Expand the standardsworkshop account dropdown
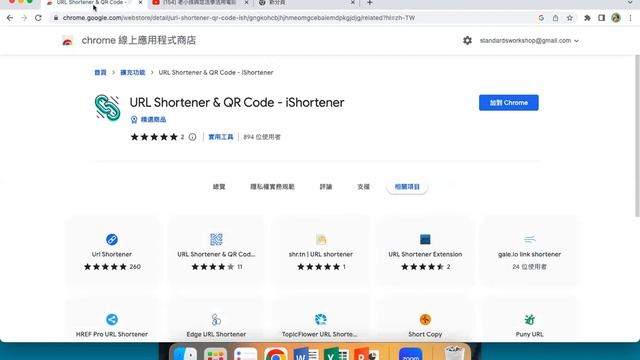640x360 pixels. (x=529, y=40)
